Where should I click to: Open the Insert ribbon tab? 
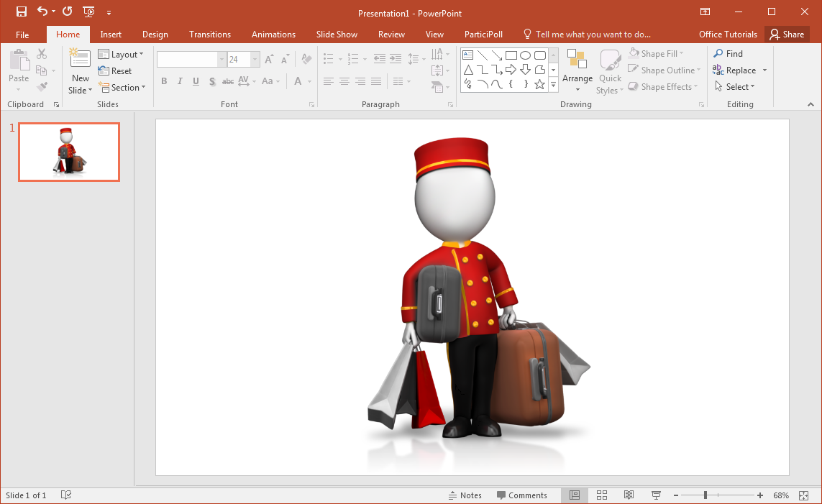point(111,35)
